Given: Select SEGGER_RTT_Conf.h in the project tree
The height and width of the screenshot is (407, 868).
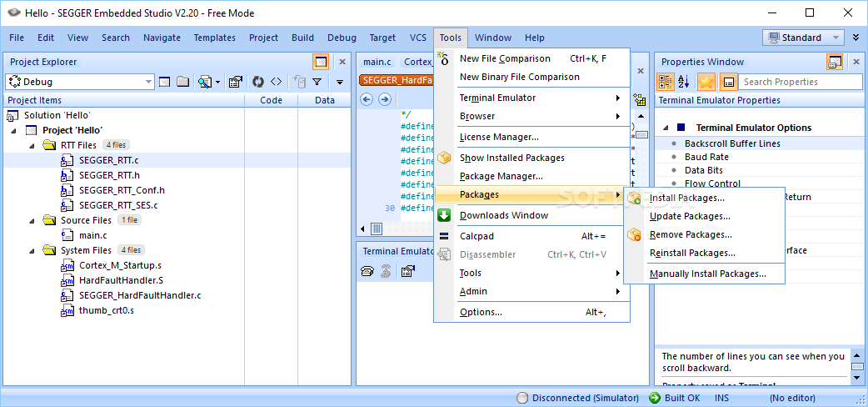Looking at the screenshot, I should [122, 190].
